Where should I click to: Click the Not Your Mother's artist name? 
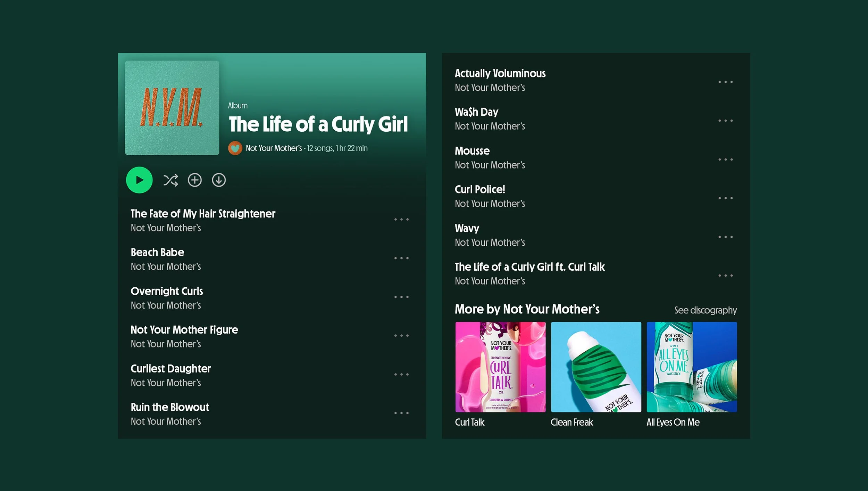274,148
